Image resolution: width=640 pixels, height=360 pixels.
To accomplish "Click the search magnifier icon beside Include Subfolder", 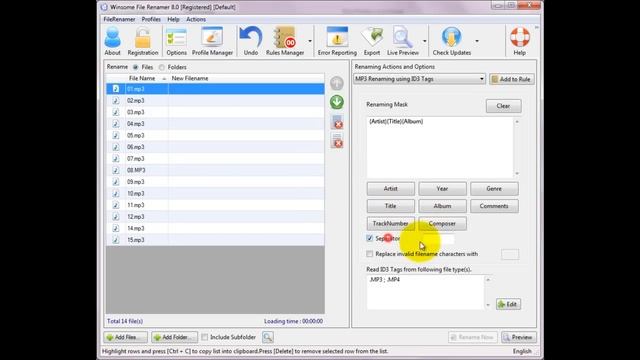I will [x=268, y=337].
